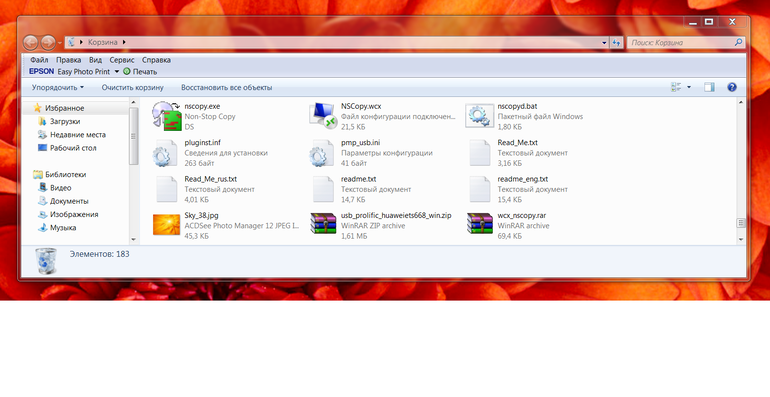Select Библиотеки in navigation pane
This screenshot has width=770, height=397.
65,174
